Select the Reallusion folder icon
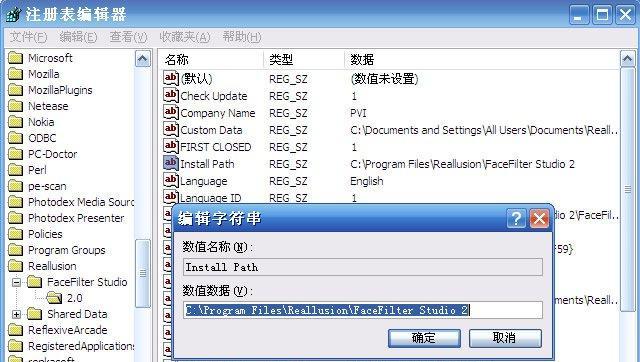Viewport: 640px width, 362px height. click(x=16, y=266)
